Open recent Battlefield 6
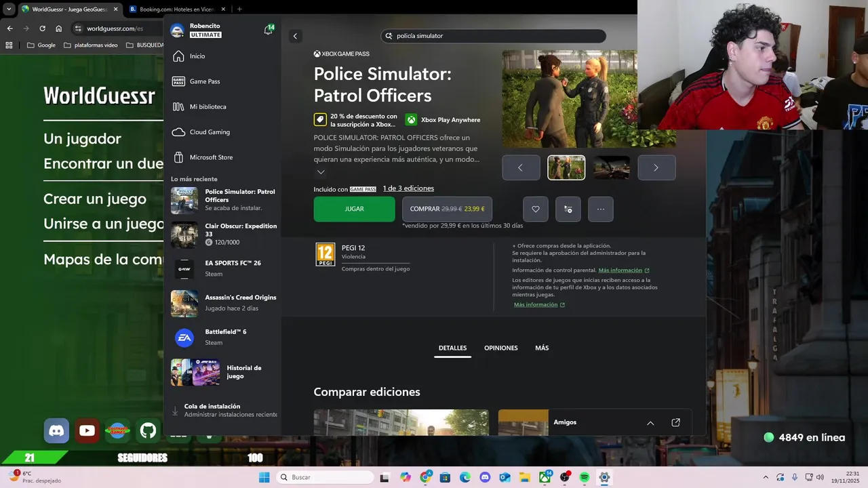The image size is (868, 488). point(224,337)
